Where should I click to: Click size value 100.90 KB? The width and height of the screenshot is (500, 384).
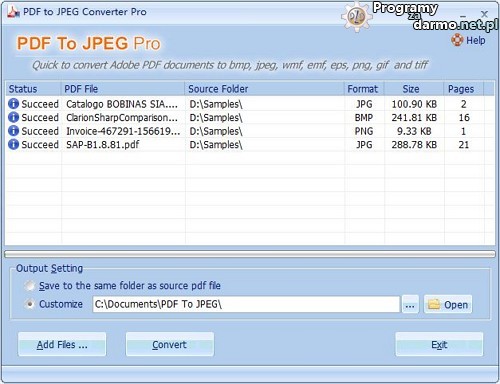pyautogui.click(x=414, y=104)
